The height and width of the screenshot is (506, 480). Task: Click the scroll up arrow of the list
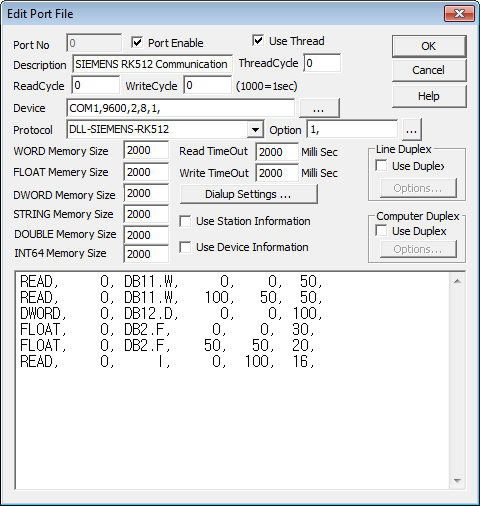click(457, 281)
